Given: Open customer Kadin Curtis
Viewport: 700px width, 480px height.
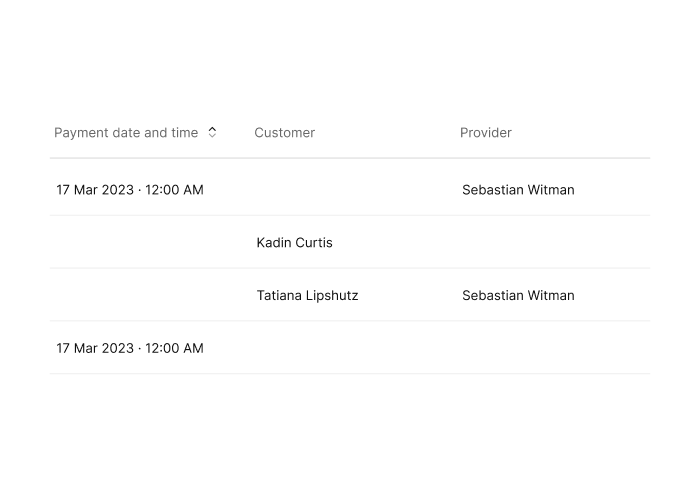Looking at the screenshot, I should click(294, 242).
